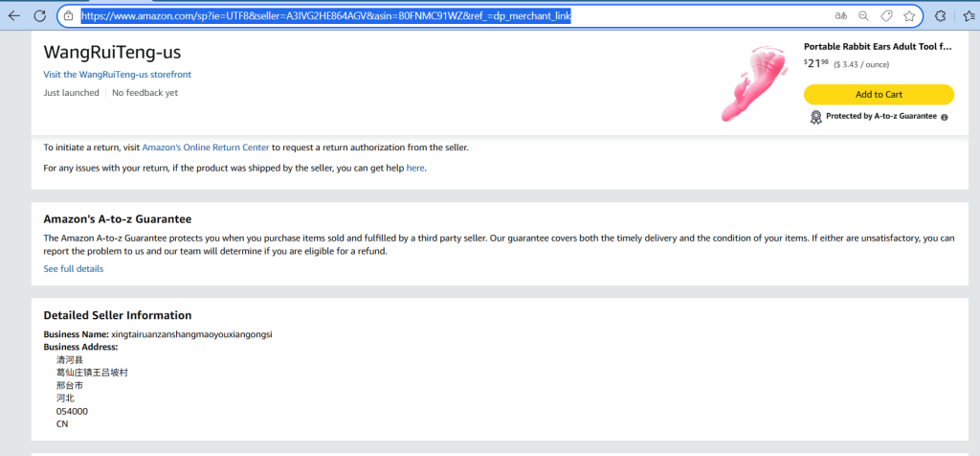Click the $21.98 product price

[x=816, y=63]
